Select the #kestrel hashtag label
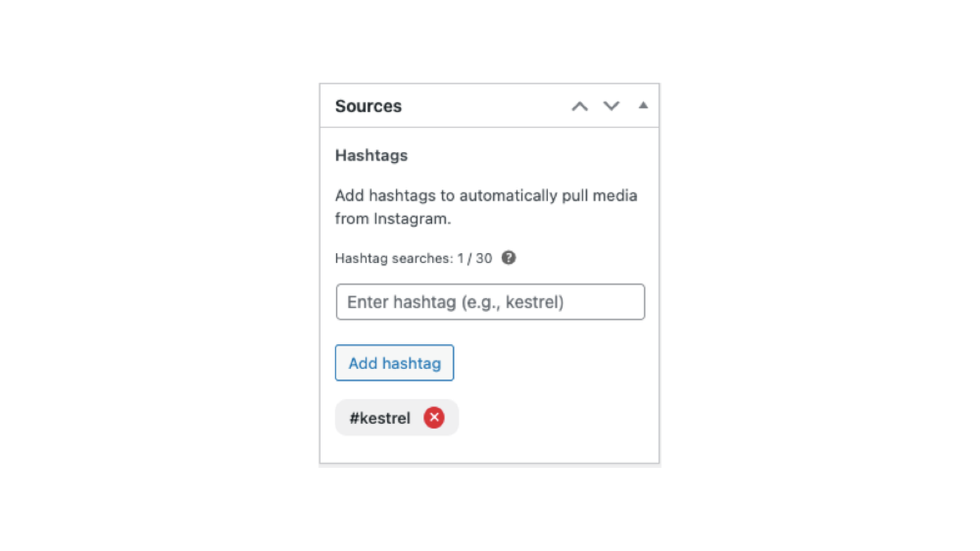The height and width of the screenshot is (551, 980). click(380, 418)
